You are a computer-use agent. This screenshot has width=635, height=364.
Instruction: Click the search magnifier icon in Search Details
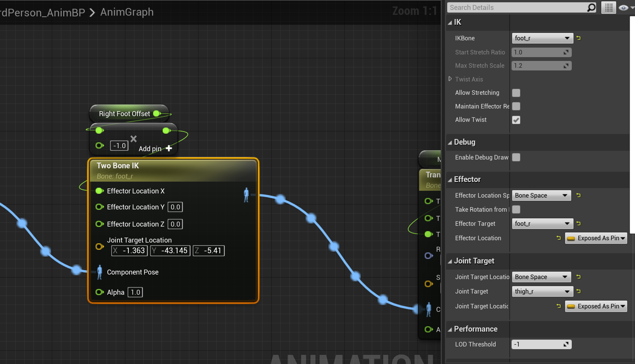coord(591,8)
